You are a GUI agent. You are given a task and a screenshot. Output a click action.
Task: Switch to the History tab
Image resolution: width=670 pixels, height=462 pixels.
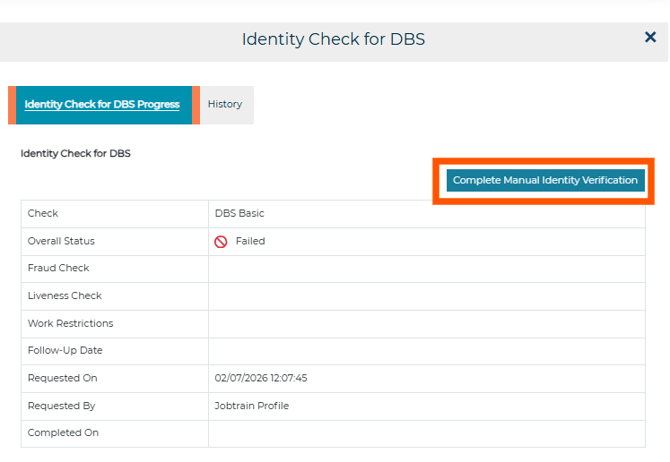pos(225,104)
